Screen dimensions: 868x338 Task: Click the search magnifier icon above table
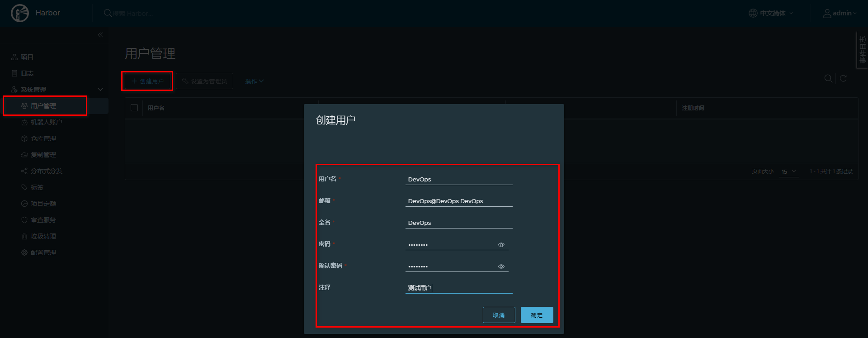pyautogui.click(x=828, y=79)
